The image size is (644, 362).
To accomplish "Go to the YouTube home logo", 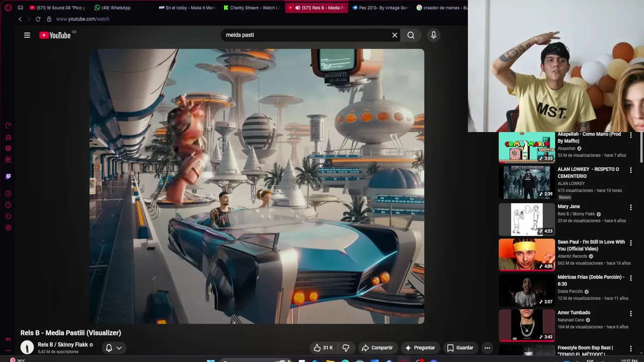I will pos(55,35).
